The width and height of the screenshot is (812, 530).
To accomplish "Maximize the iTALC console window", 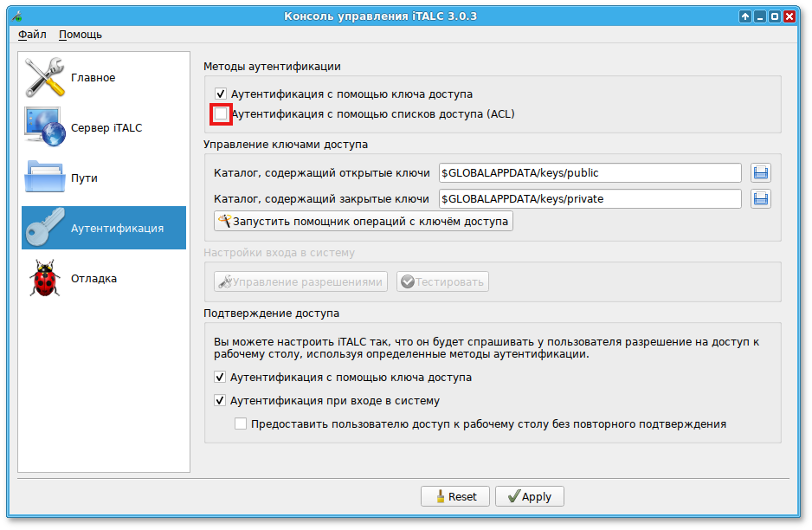I will coord(775,16).
